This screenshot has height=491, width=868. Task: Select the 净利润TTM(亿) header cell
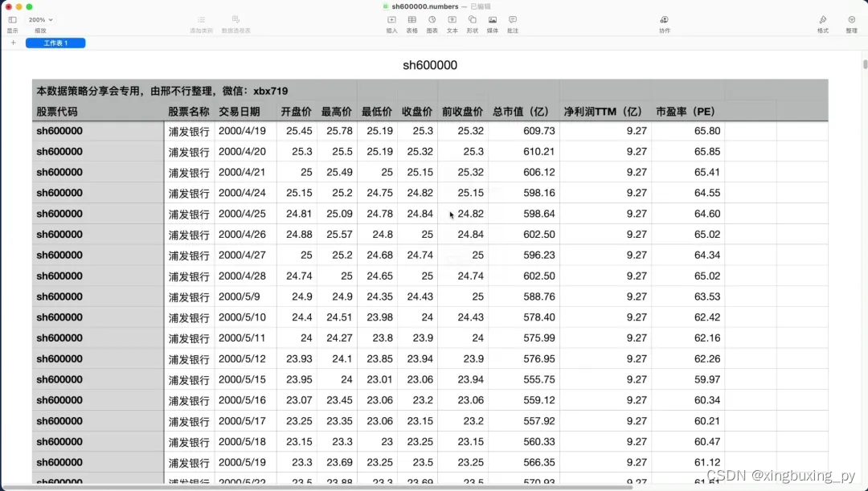605,111
